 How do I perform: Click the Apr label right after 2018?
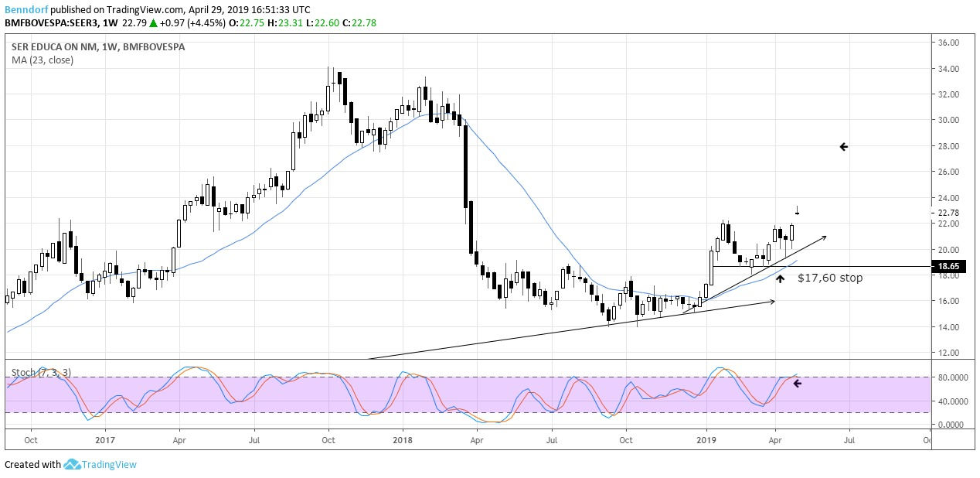477,442
